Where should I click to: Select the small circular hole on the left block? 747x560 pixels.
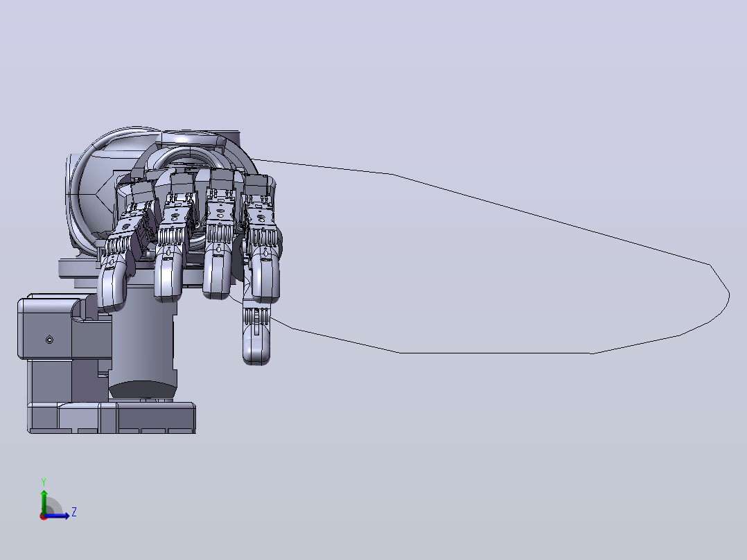click(x=49, y=340)
